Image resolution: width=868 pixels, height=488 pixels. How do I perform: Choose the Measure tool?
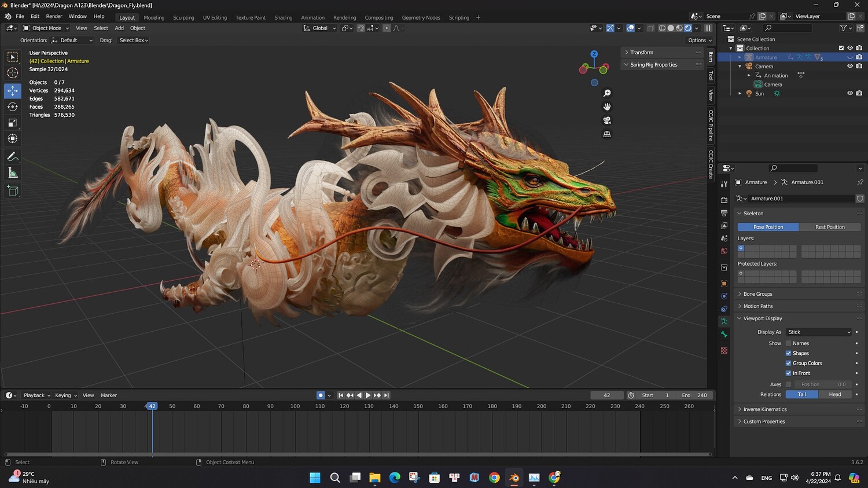pyautogui.click(x=12, y=173)
